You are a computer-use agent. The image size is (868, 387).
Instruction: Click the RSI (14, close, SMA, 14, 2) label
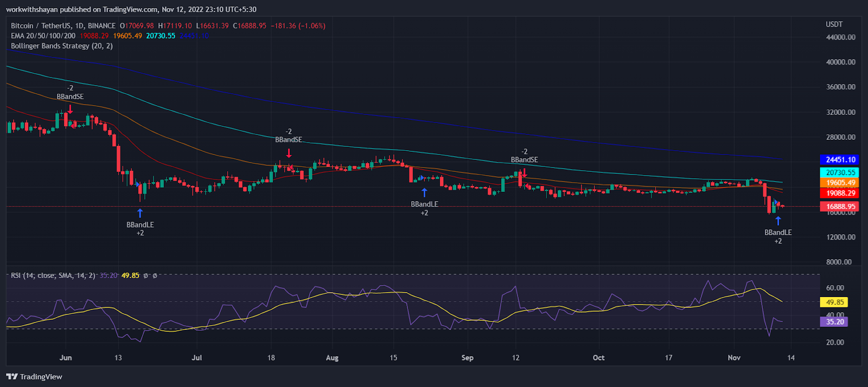[53, 275]
